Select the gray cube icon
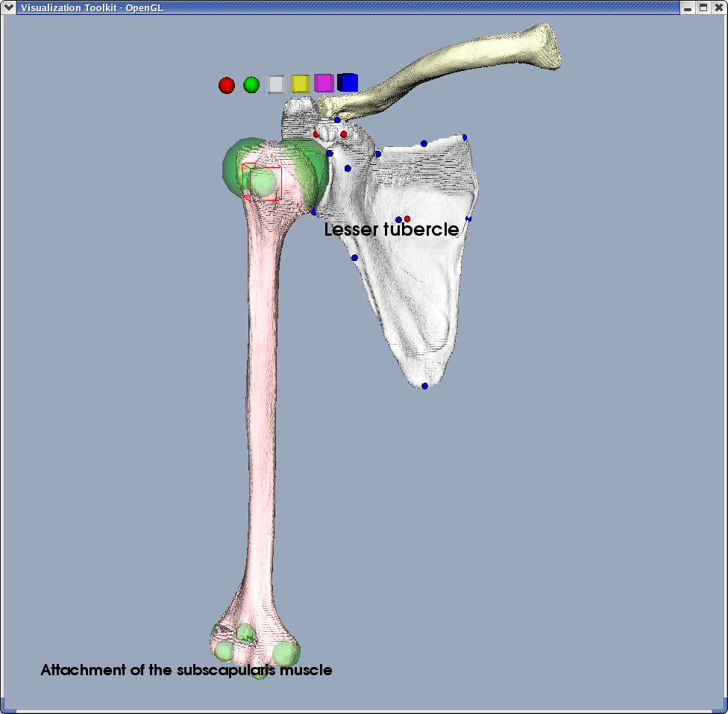This screenshot has height=714, width=728. click(x=276, y=84)
